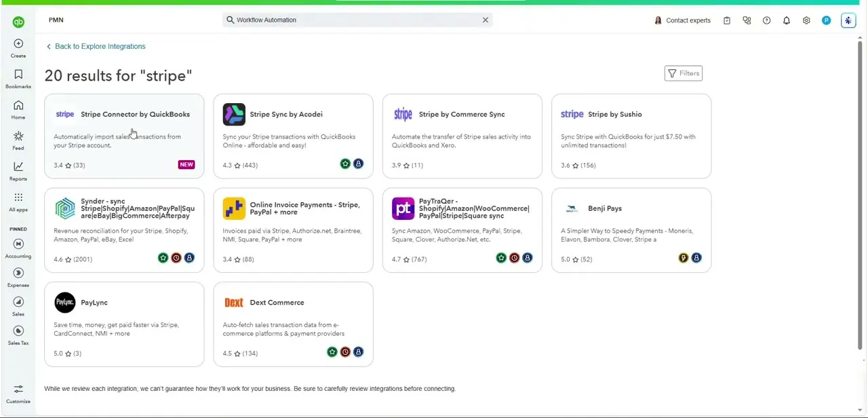Open Reports from the sidebar
This screenshot has height=418, width=868.
click(18, 171)
